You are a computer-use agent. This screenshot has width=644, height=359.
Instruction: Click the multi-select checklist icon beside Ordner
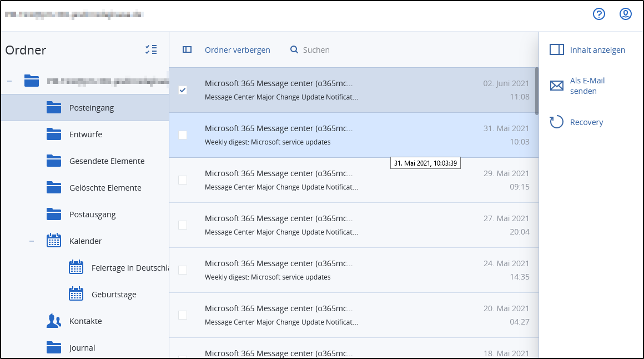pyautogui.click(x=150, y=50)
